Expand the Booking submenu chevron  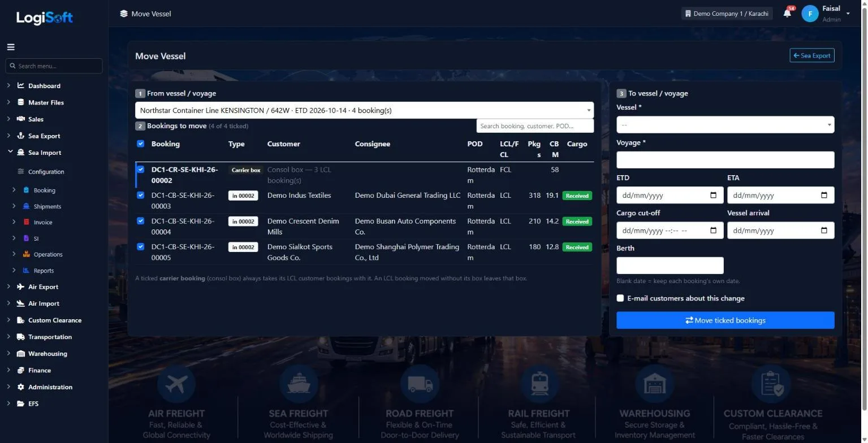click(14, 190)
